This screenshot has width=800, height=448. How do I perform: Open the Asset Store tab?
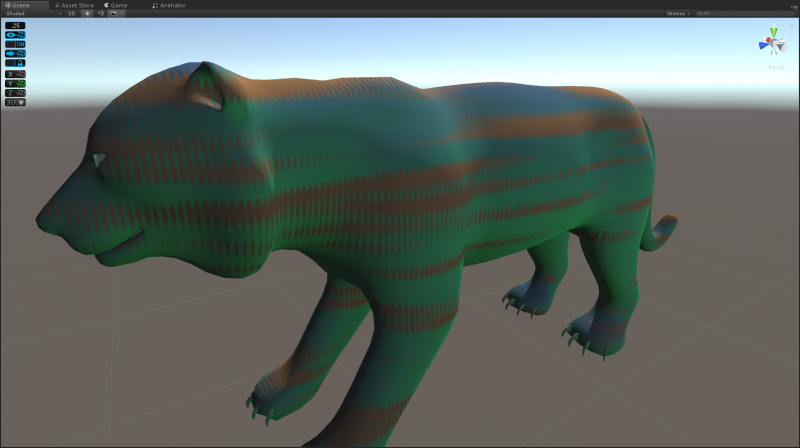point(75,5)
